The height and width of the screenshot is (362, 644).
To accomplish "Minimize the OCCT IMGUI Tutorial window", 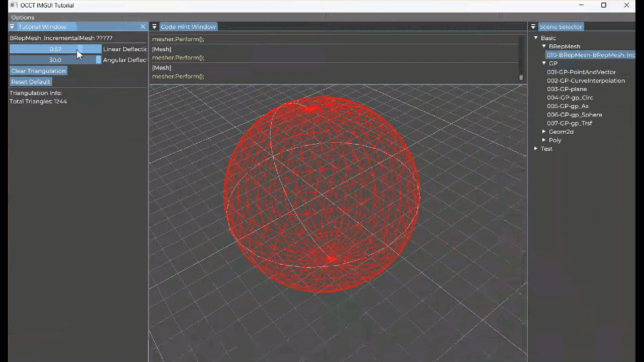I will (x=582, y=6).
